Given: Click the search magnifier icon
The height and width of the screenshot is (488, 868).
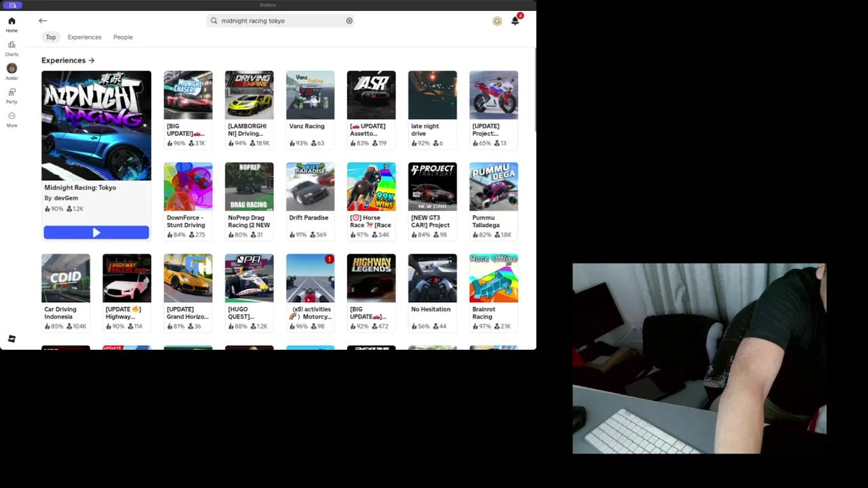Looking at the screenshot, I should [214, 21].
